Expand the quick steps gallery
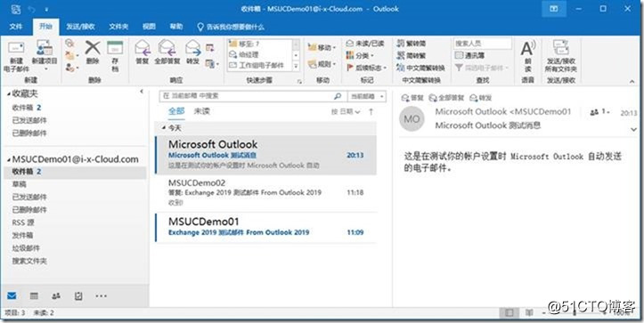644x323 pixels. (x=296, y=66)
